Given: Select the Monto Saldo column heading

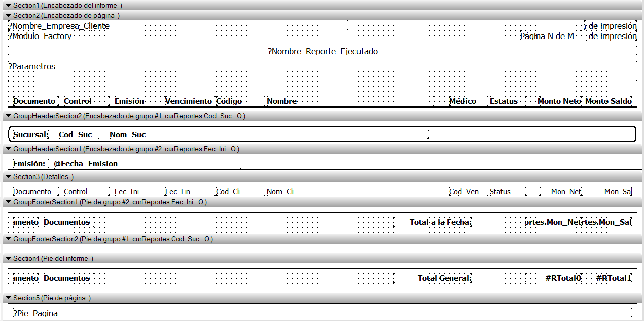Looking at the screenshot, I should click(607, 101).
